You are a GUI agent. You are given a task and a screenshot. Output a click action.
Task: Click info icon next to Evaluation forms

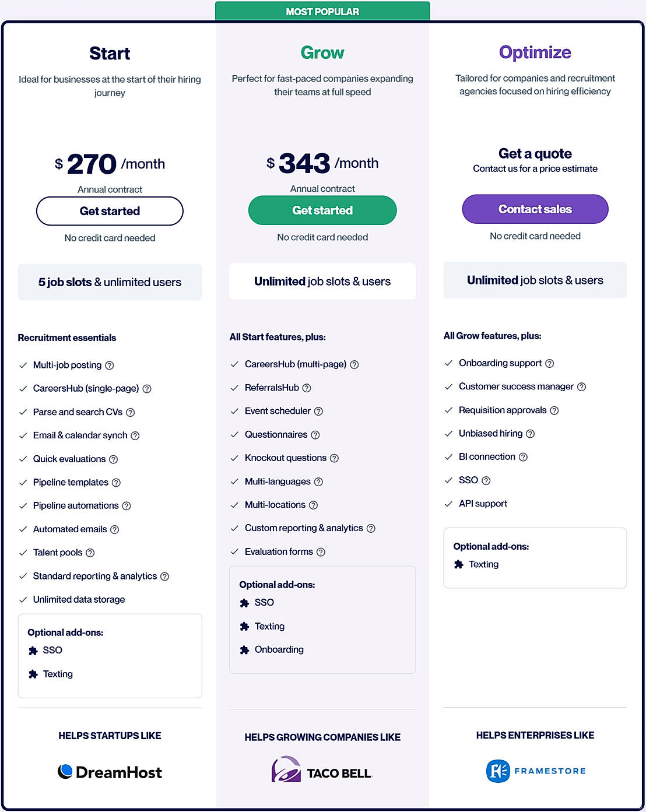(x=321, y=552)
